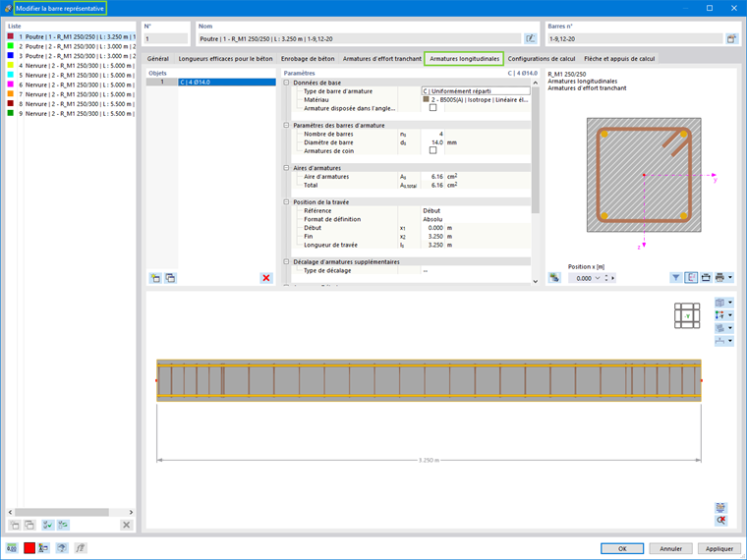
Task: Click the gray delete X below Liste
Action: pyautogui.click(x=126, y=525)
